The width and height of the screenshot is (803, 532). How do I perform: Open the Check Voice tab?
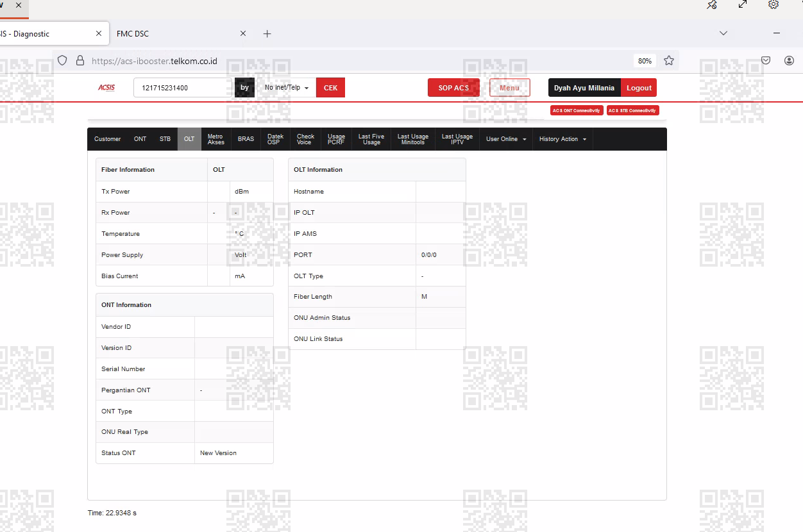pos(305,139)
